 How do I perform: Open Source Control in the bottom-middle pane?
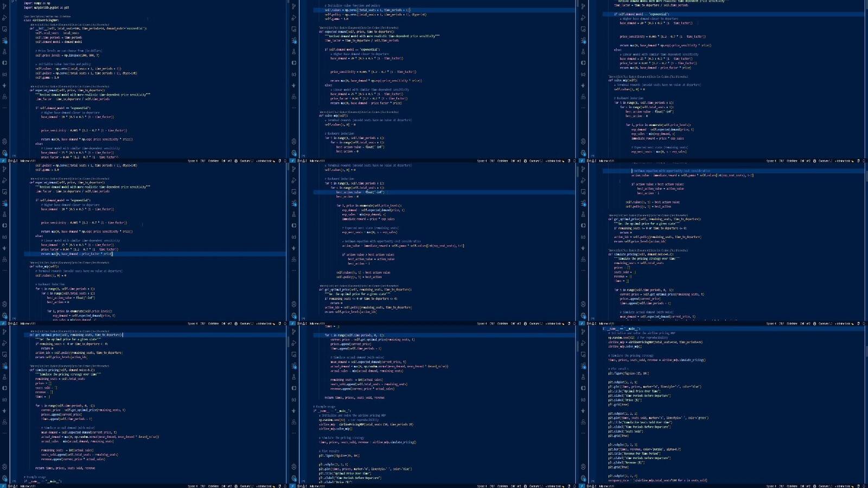(x=293, y=332)
